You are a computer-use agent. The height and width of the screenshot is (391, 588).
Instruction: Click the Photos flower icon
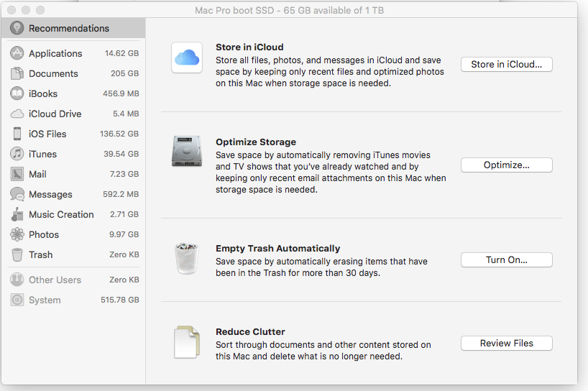tap(17, 234)
